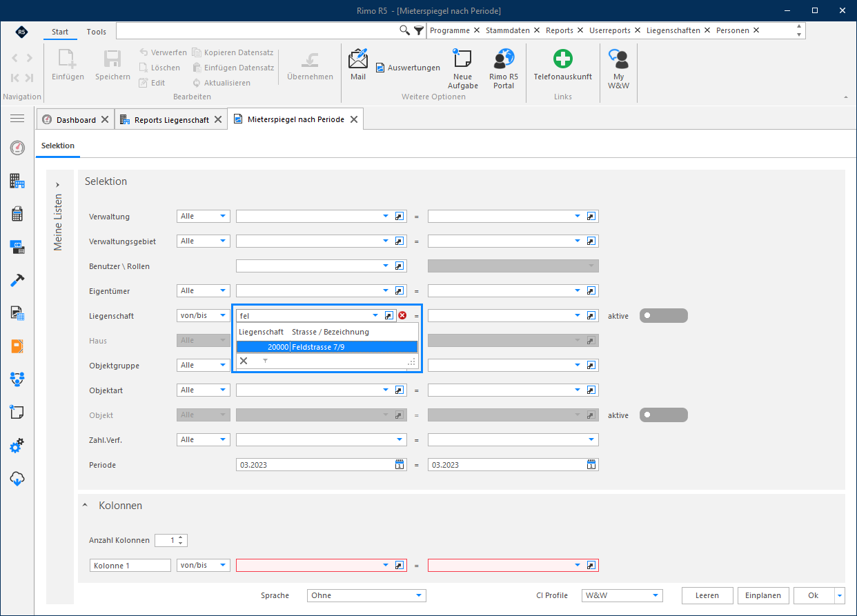Open the settings gears sidebar icon
This screenshot has height=616, width=857.
click(17, 446)
